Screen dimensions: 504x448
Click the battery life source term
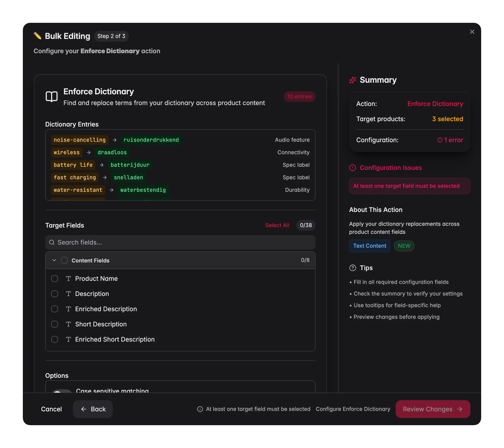(73, 165)
